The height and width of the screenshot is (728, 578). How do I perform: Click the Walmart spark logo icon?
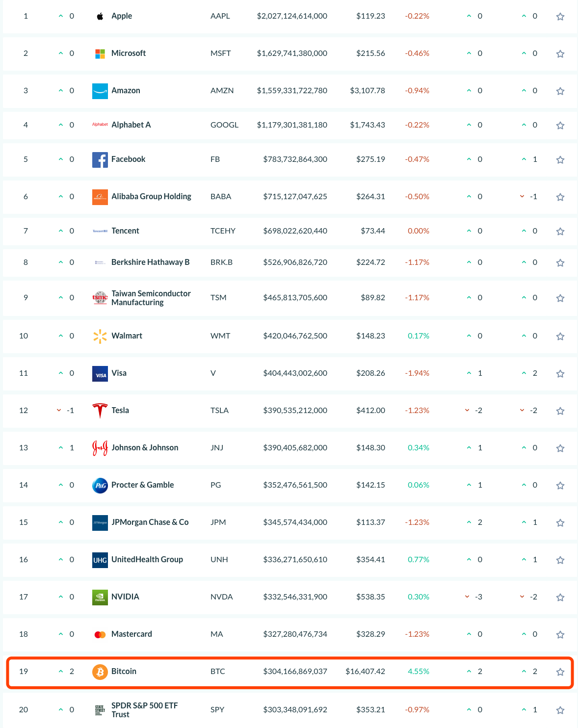point(100,337)
